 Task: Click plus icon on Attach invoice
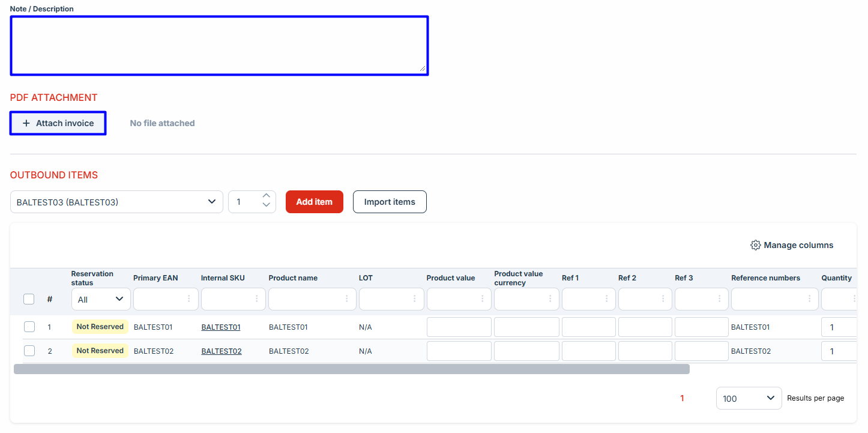(x=26, y=123)
